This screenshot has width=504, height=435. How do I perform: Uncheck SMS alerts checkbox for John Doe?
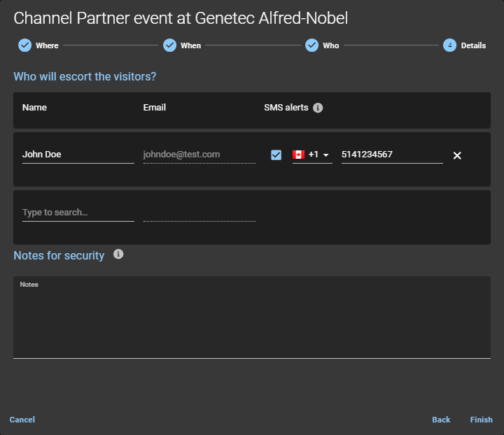(276, 155)
